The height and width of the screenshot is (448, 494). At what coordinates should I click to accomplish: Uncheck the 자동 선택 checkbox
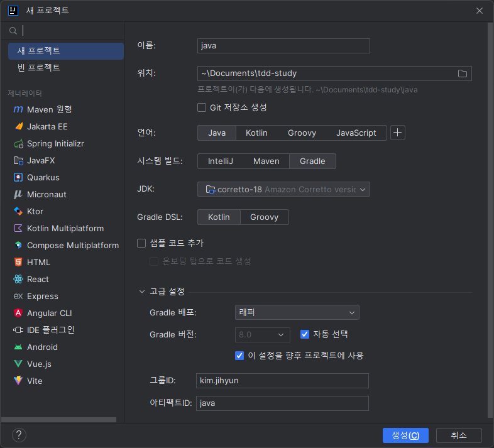305,334
